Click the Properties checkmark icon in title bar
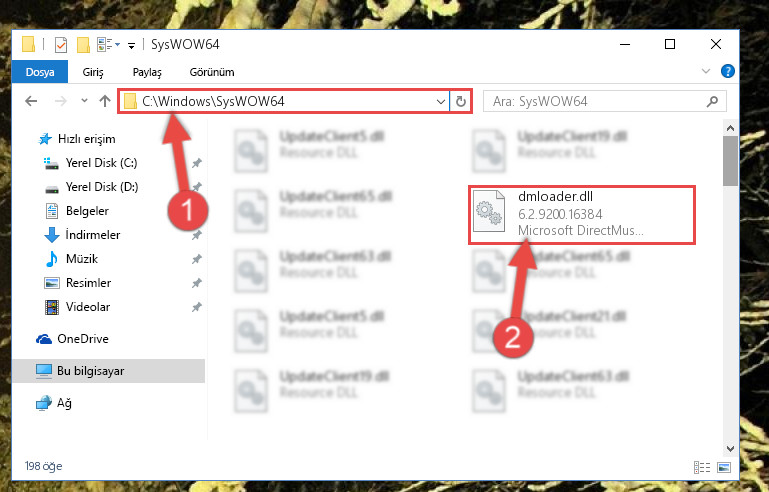Screen dimensions: 769x492 click(x=61, y=45)
